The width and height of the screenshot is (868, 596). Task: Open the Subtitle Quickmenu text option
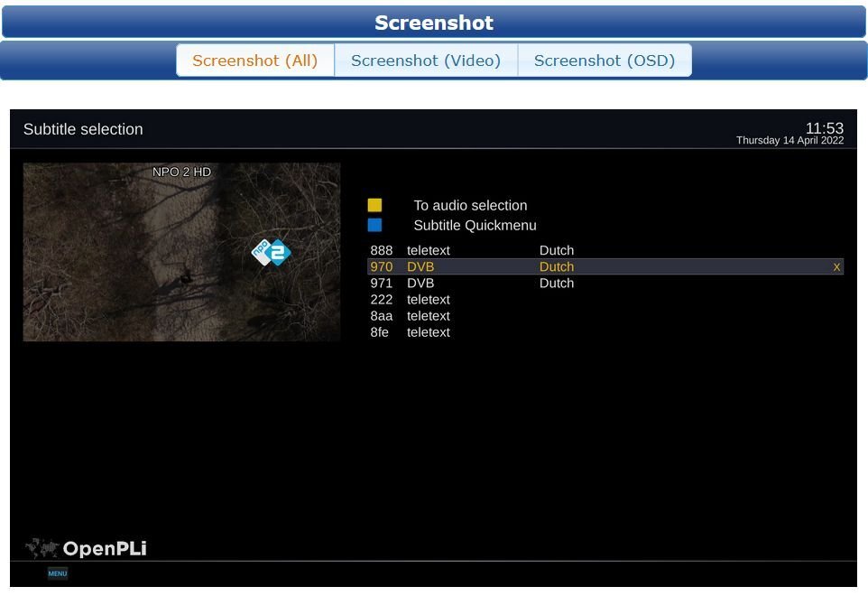[475, 226]
